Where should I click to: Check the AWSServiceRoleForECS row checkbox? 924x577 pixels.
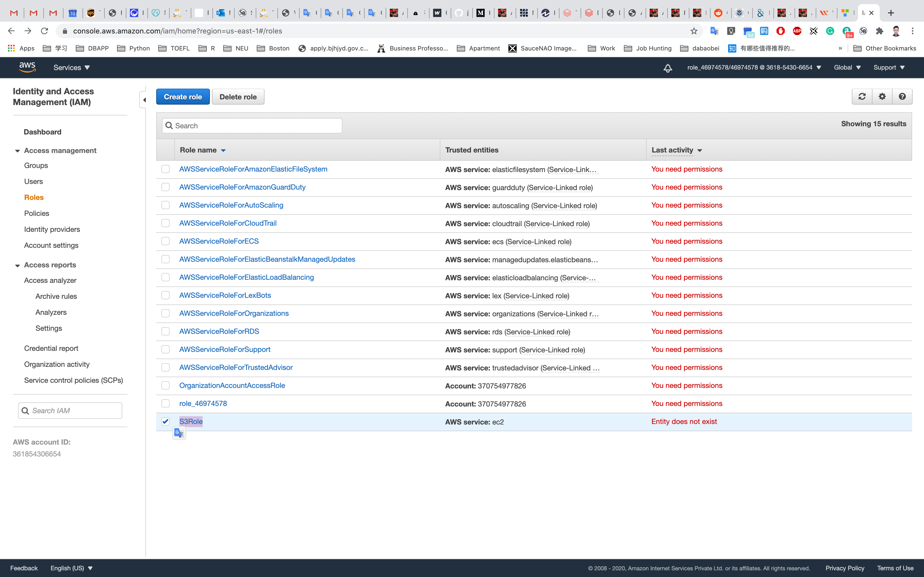[165, 241]
